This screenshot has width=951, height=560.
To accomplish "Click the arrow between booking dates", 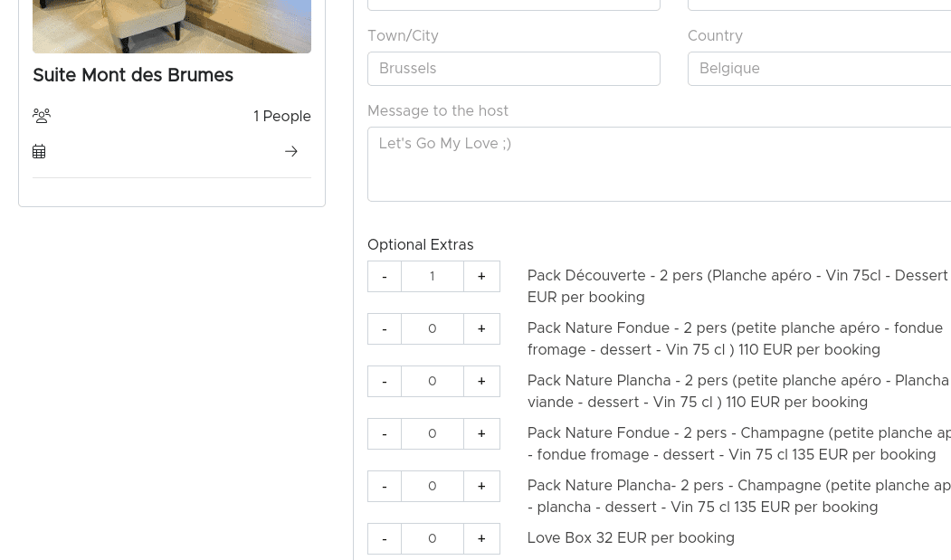I will (x=291, y=151).
